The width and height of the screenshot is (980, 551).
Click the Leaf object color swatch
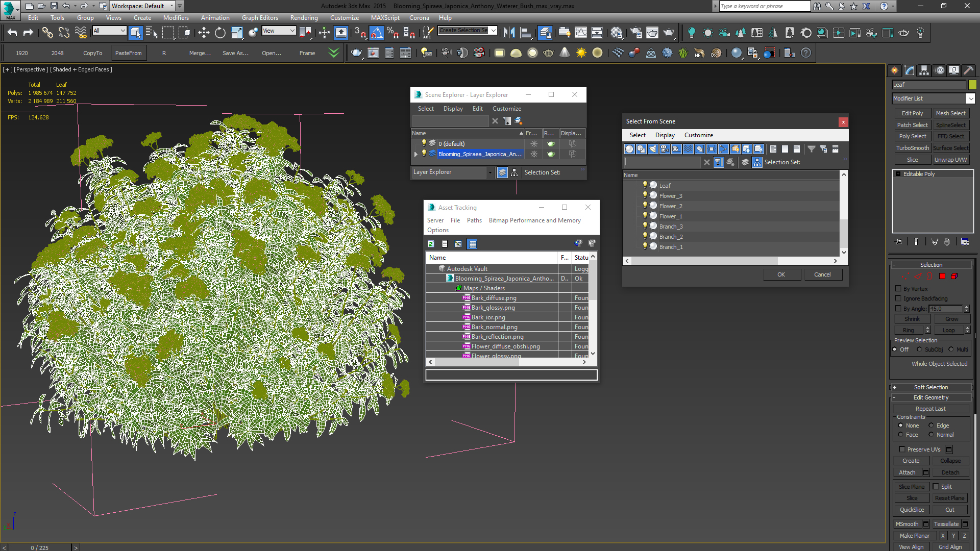coord(972,85)
